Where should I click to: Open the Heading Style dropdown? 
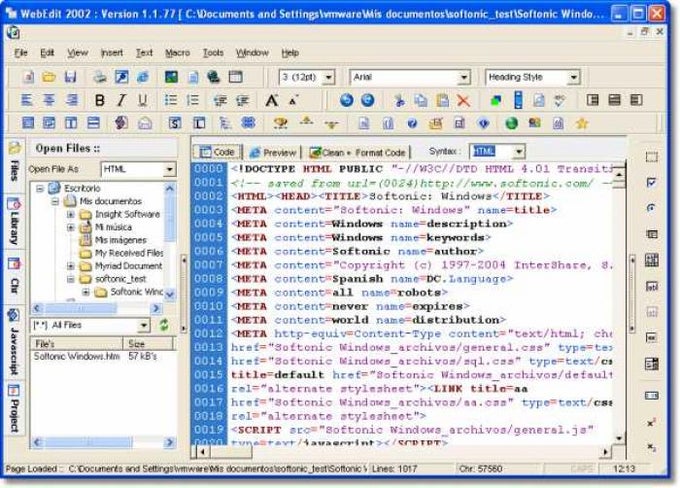coord(573,78)
